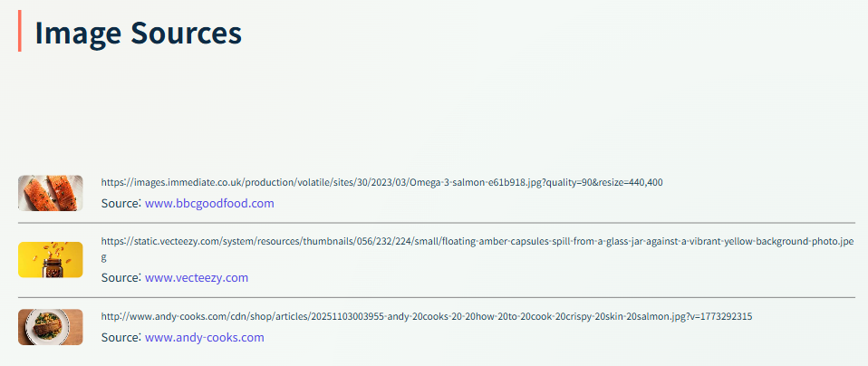Screen dimensions: 868x366
Task: Click the Source label before andy-cooks link
Action: point(121,337)
